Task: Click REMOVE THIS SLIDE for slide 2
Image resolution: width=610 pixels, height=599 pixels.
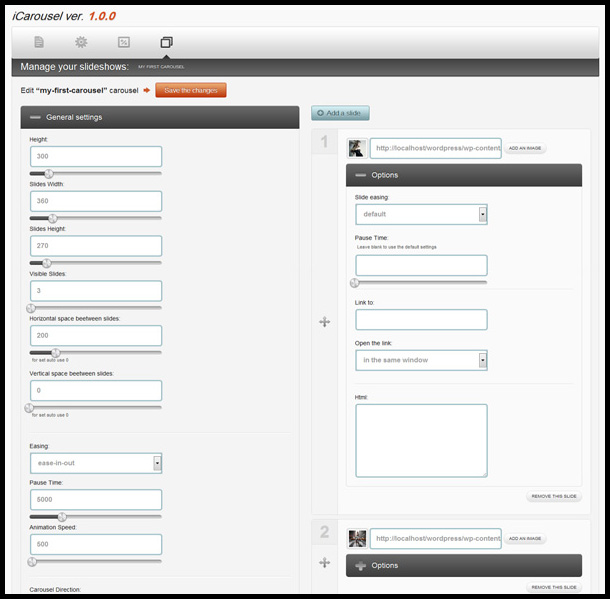Action: click(554, 587)
